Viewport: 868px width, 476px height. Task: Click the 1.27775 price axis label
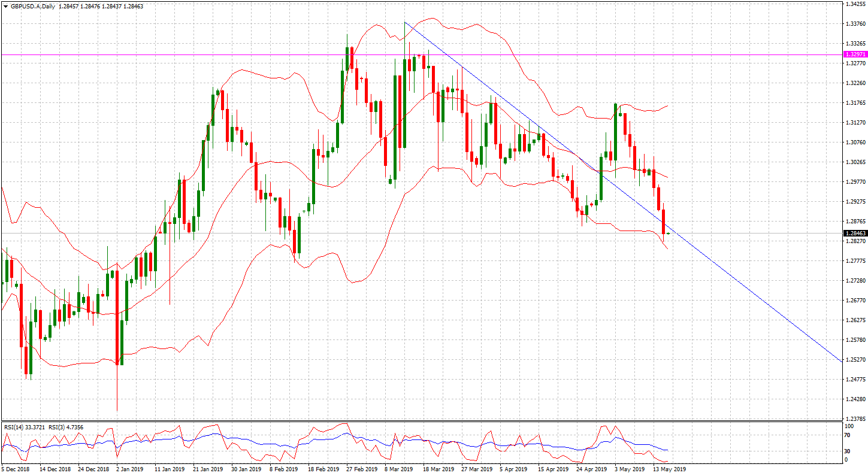coord(855,261)
